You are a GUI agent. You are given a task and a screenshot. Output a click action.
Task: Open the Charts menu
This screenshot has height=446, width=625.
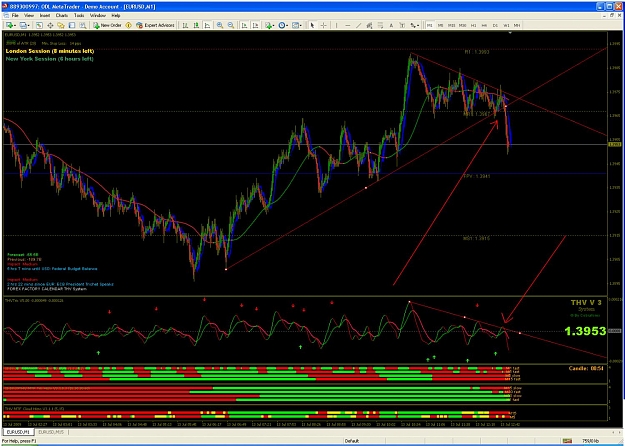point(62,15)
